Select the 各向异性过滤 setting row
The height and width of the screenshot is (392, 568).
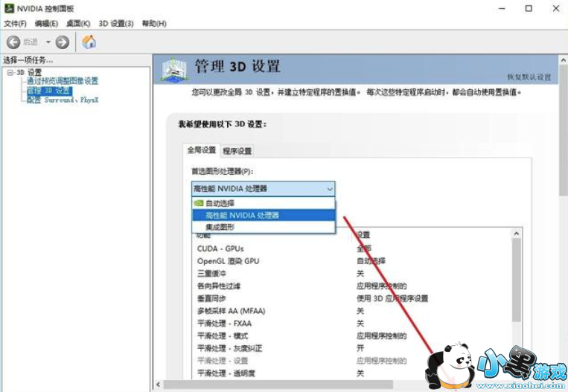click(351, 286)
